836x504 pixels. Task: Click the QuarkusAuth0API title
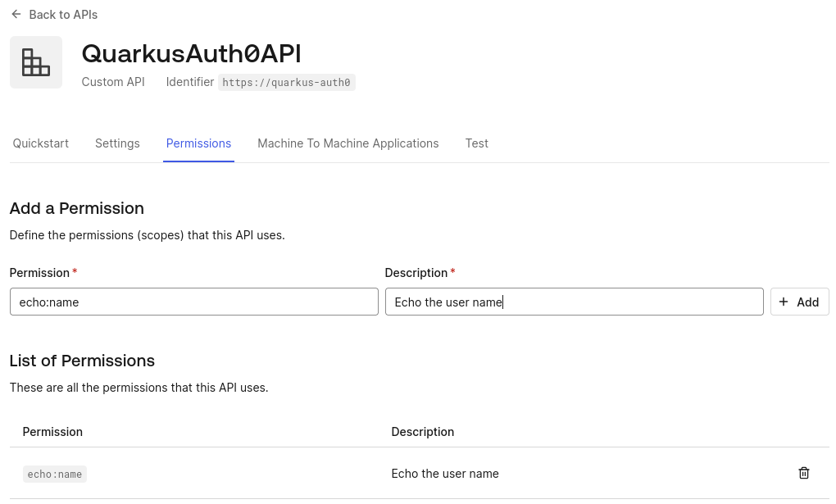[x=192, y=53]
